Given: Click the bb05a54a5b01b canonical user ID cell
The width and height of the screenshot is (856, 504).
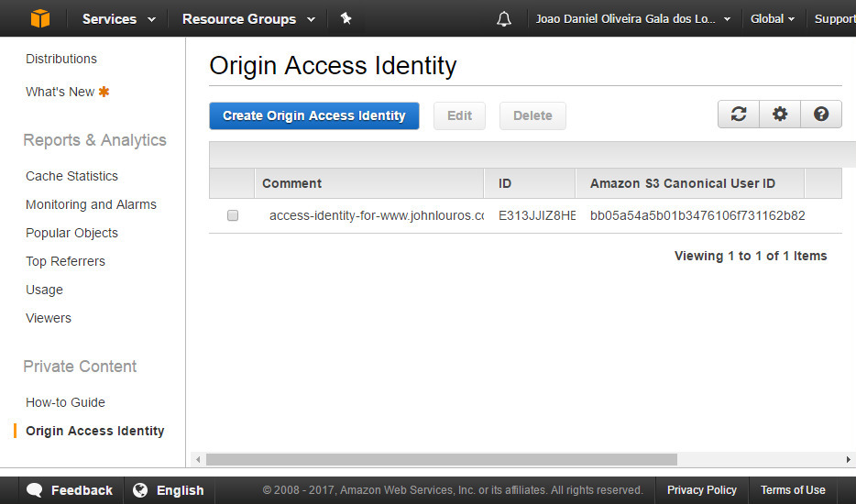Looking at the screenshot, I should point(697,215).
